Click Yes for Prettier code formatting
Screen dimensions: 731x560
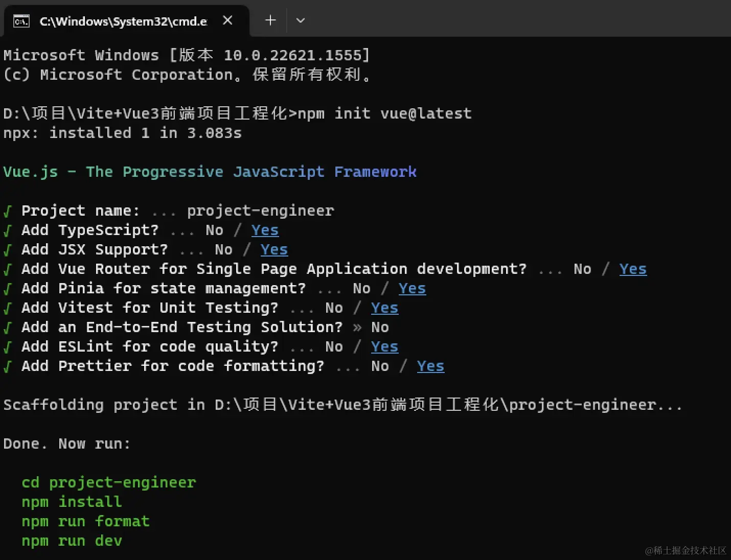click(x=430, y=366)
